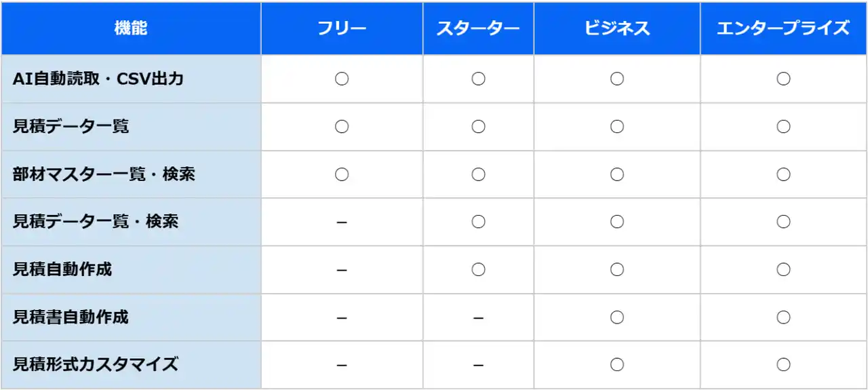Screen dimensions: 868x390
Task: Click the 見積データ一覧 row label
Action: point(71,126)
